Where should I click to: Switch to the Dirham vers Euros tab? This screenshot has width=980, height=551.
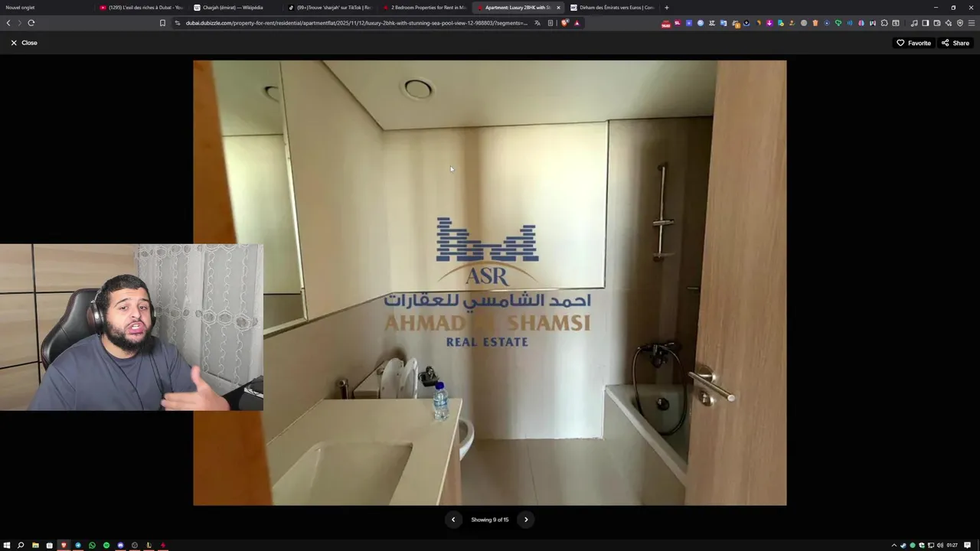tap(612, 8)
